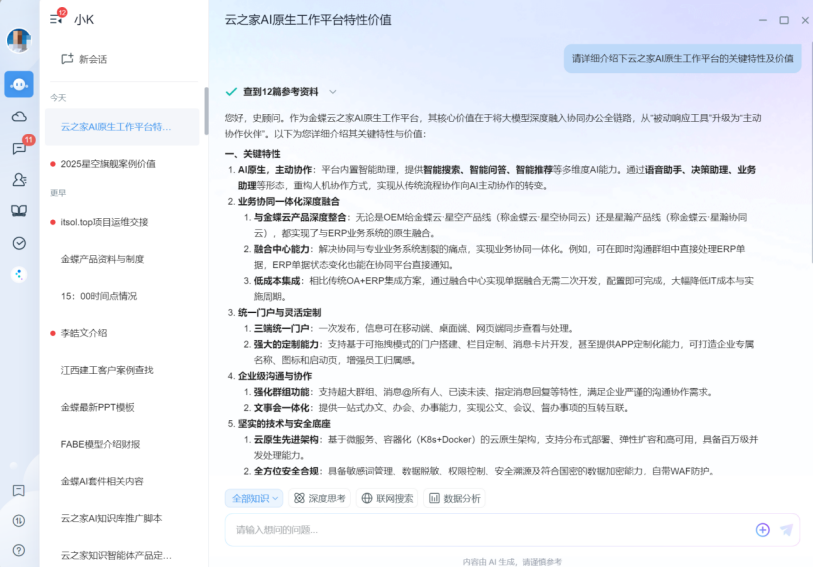Screen dimensions: 813x567
Task: Toggle 联网搜索 web search mode
Action: pyautogui.click(x=387, y=498)
